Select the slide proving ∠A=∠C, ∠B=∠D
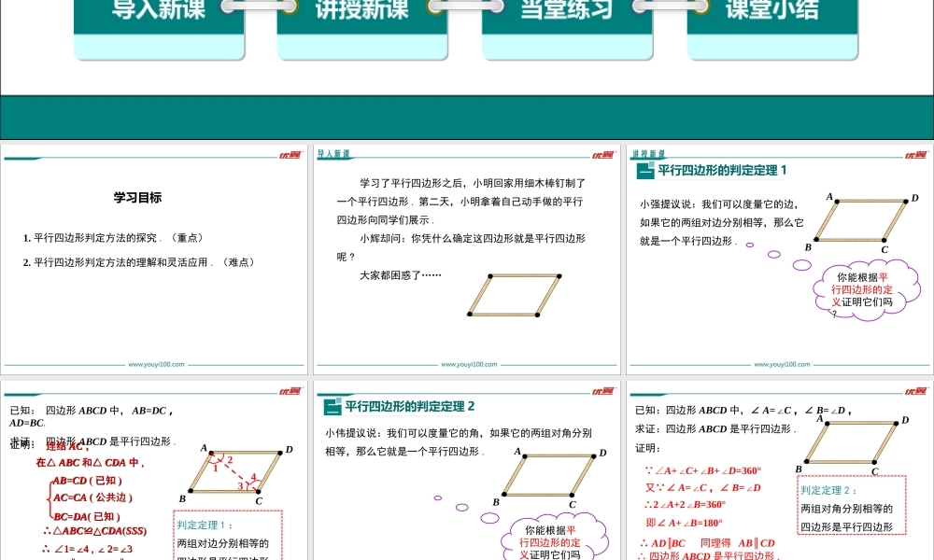Viewport: 934px width, 560px height. (x=780, y=470)
